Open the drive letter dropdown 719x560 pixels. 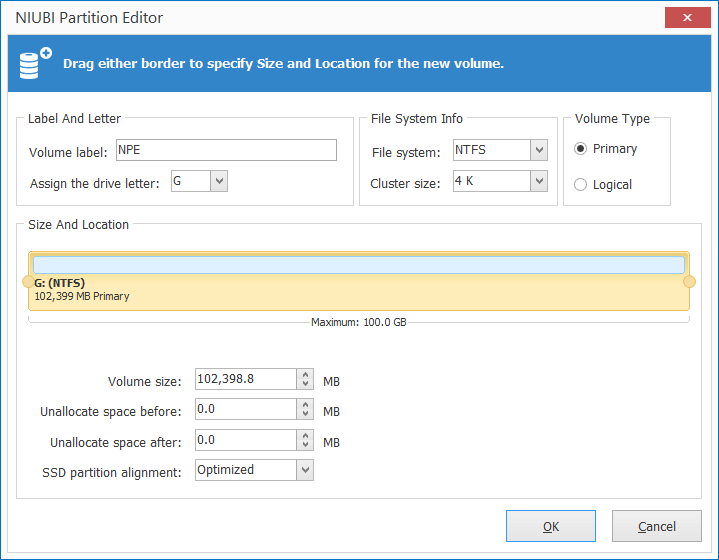219,181
